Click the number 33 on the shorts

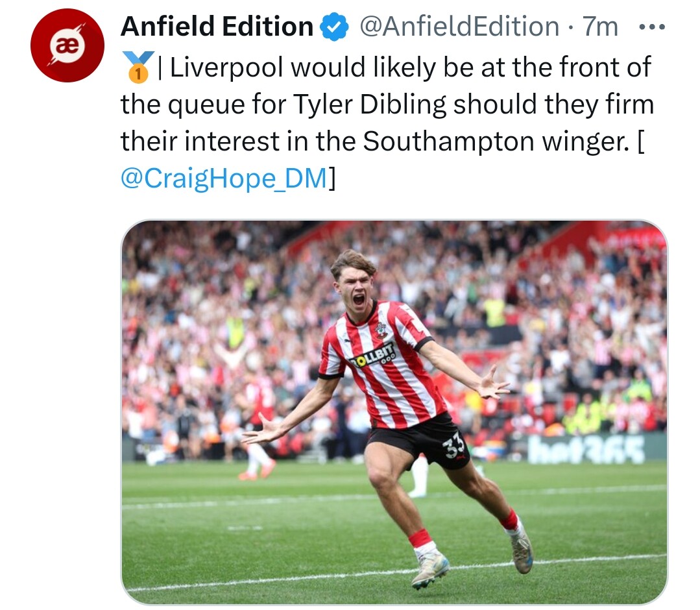point(454,446)
